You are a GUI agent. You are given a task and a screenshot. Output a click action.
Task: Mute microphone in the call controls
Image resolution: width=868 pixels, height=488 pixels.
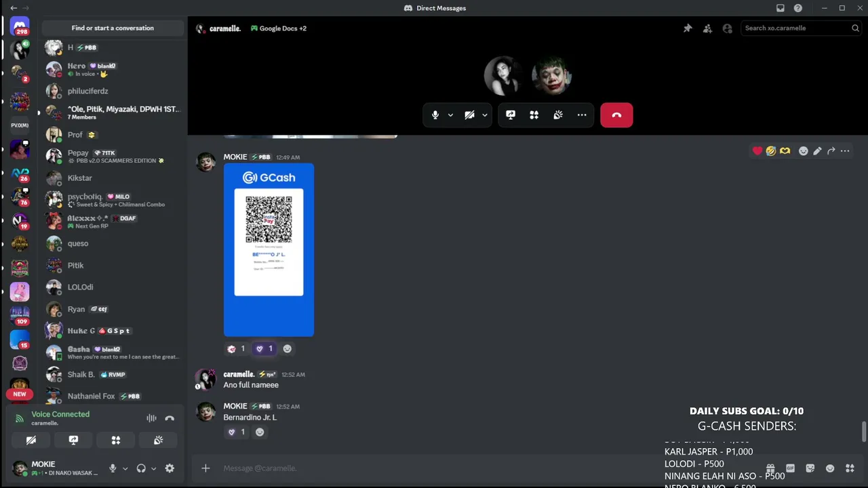point(435,115)
